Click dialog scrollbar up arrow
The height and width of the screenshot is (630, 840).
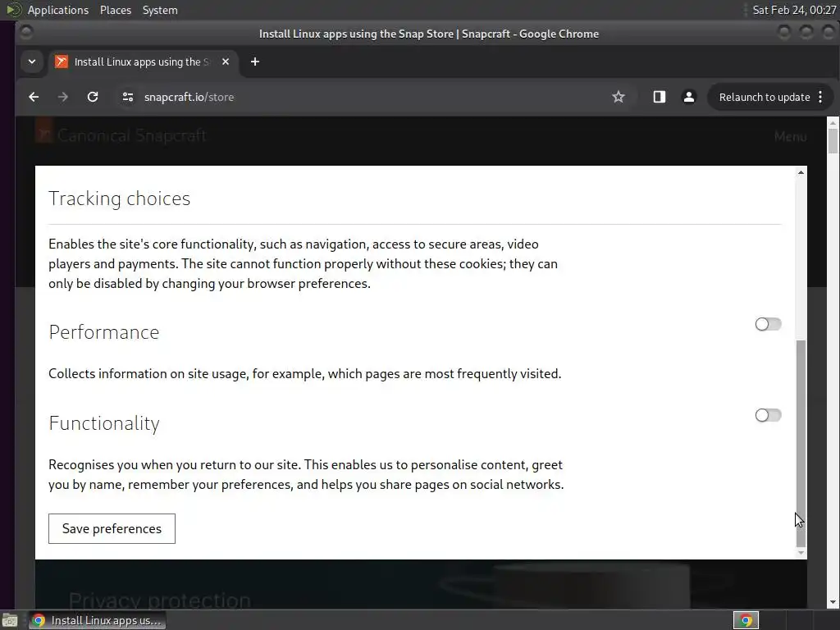click(801, 172)
